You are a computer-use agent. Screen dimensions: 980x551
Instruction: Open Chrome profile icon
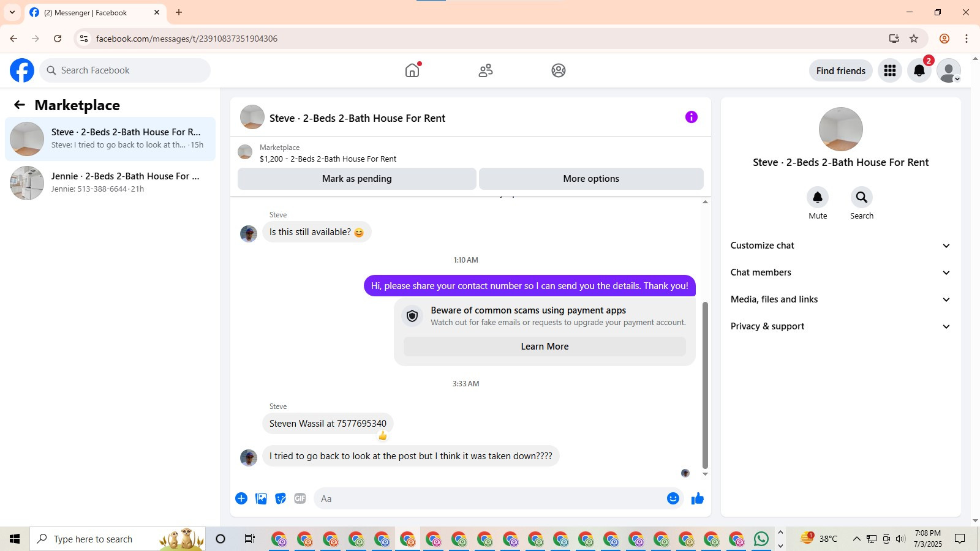(944, 39)
